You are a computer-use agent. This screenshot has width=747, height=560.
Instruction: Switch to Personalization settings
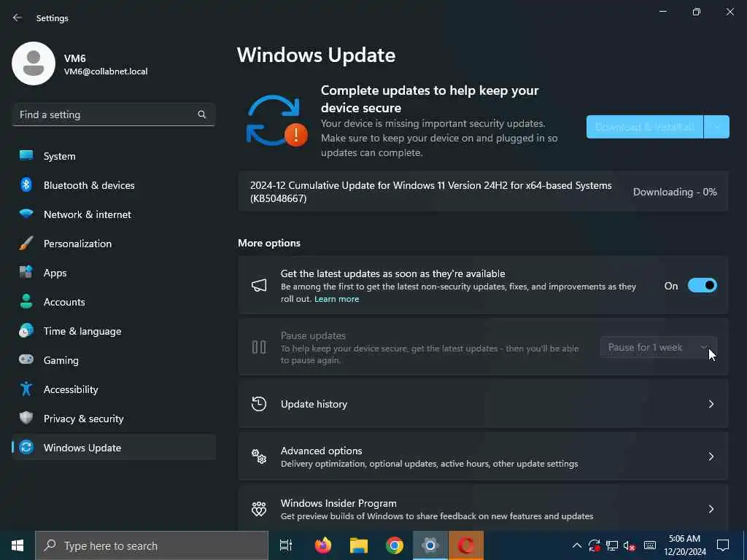coord(114,244)
